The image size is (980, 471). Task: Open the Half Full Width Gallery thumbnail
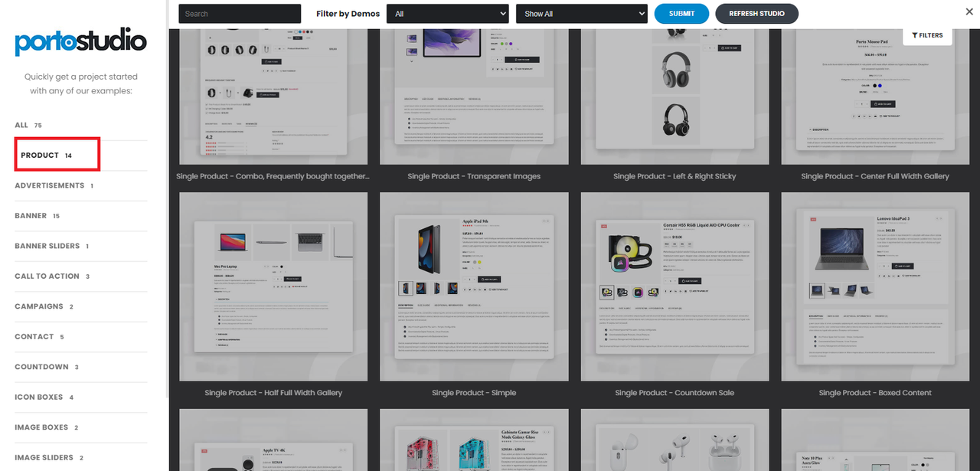(x=273, y=286)
